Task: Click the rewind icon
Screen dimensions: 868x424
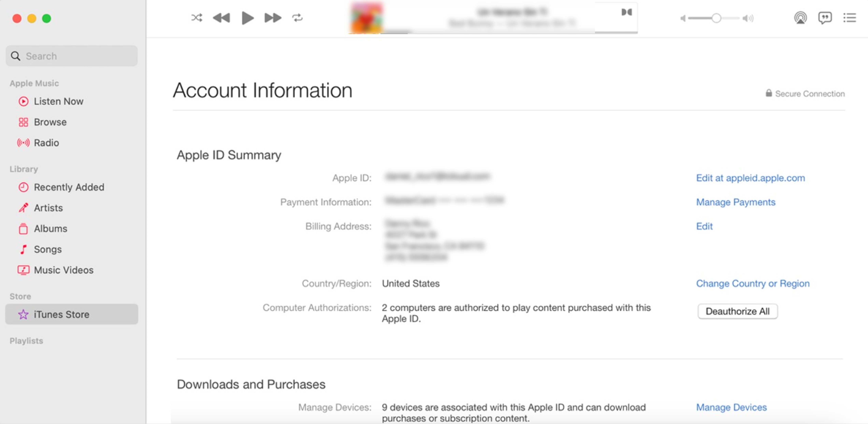Action: point(221,18)
